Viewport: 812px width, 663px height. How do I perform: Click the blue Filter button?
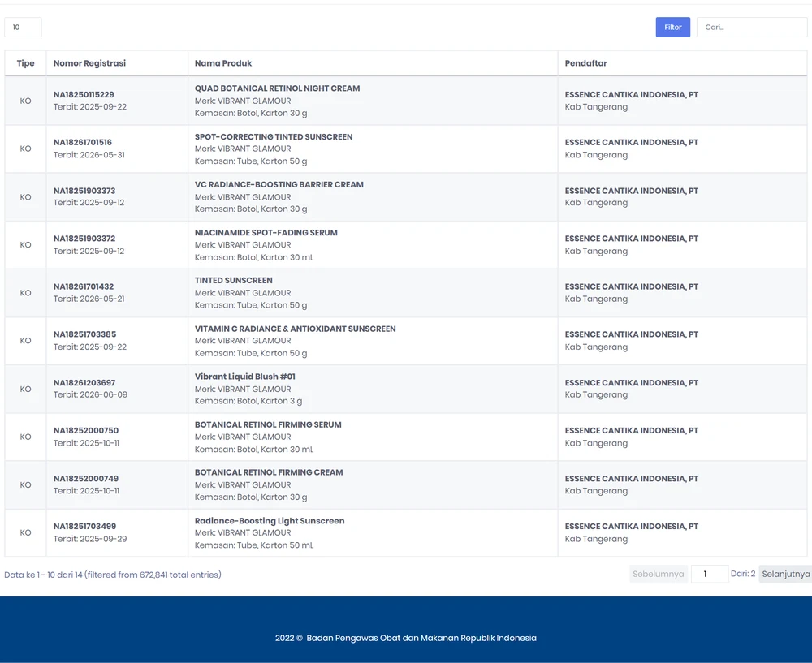point(672,28)
